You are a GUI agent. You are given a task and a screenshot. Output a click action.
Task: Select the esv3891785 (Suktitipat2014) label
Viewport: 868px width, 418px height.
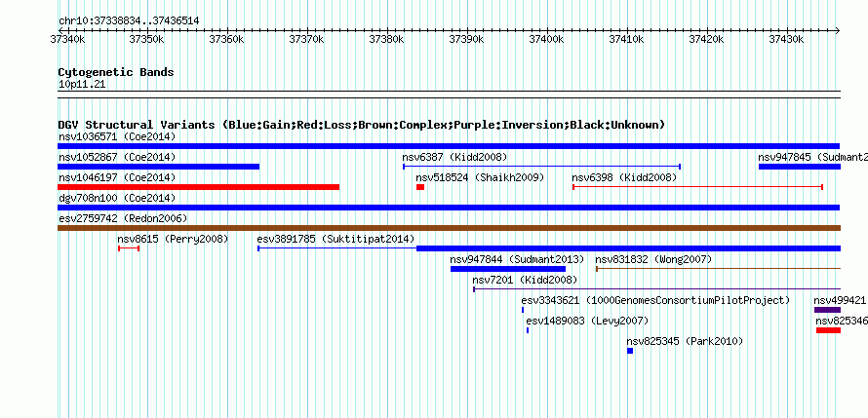(x=335, y=239)
